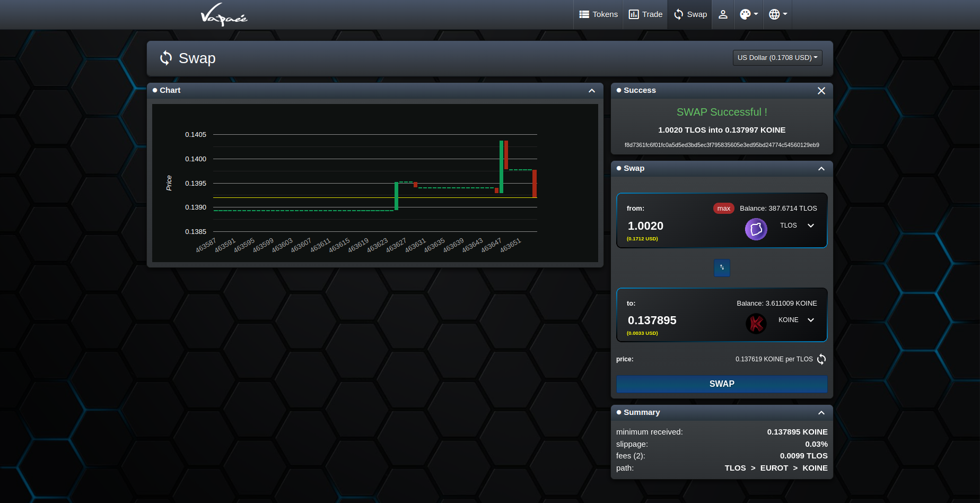Open the KOINE token selector
The height and width of the screenshot is (503, 980).
(797, 320)
